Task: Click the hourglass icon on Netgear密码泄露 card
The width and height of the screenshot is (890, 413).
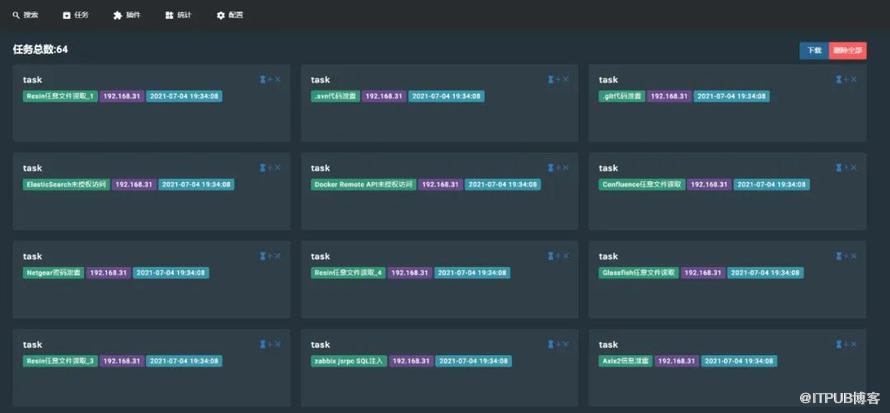Action: pyautogui.click(x=263, y=256)
